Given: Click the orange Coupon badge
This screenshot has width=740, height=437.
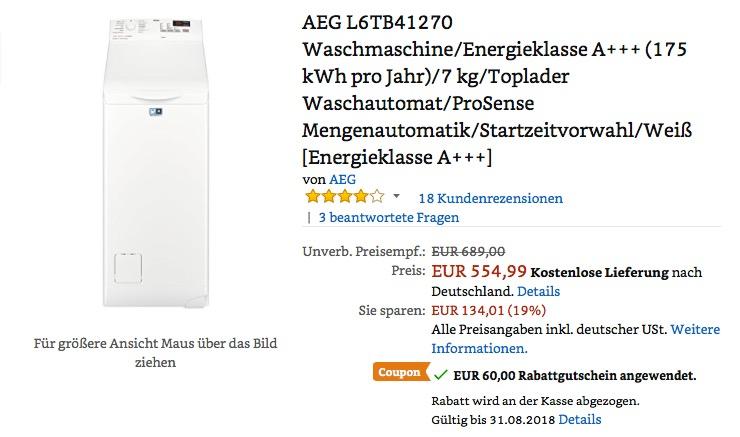Looking at the screenshot, I should [x=401, y=372].
